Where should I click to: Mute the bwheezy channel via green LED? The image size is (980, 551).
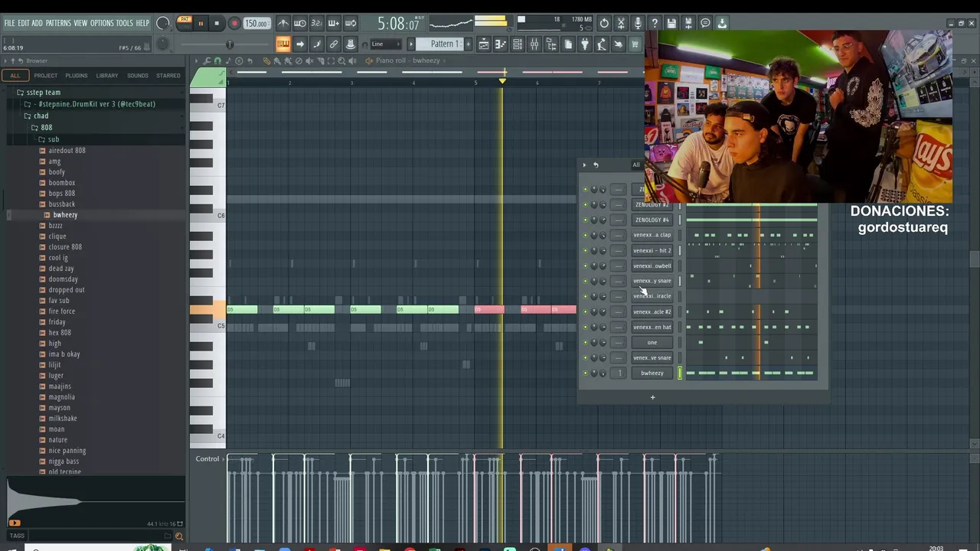pos(586,373)
